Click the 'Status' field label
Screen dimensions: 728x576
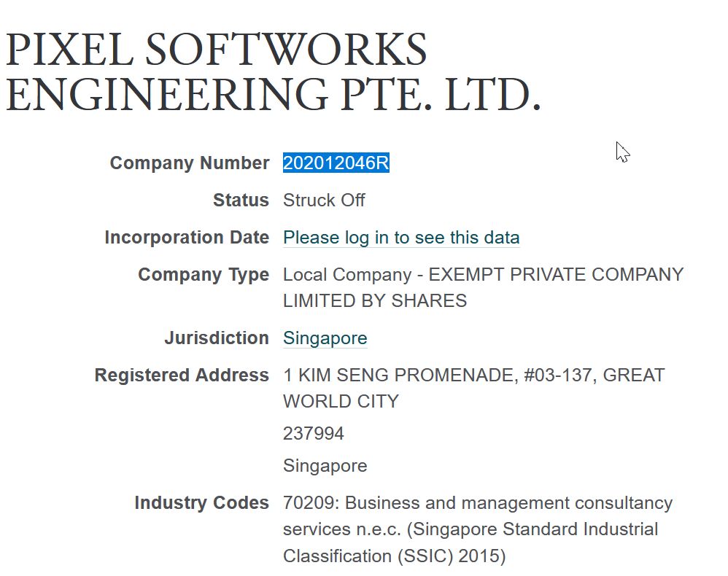pos(241,200)
